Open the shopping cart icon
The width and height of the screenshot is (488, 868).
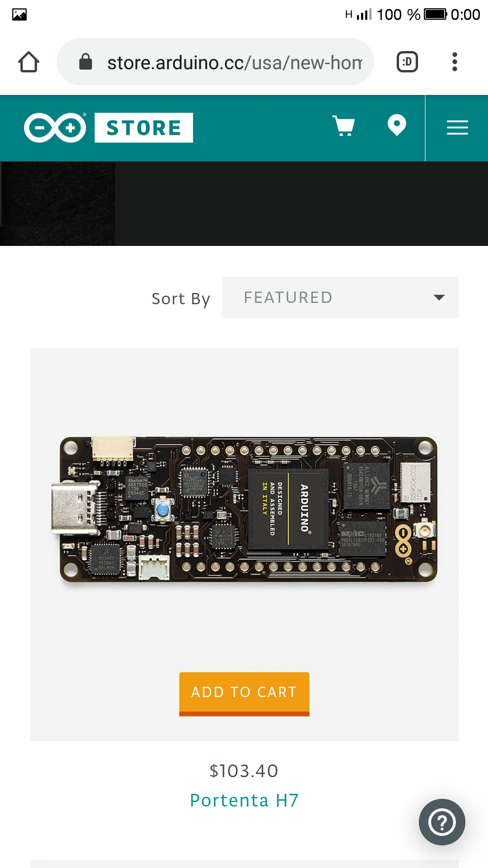(x=344, y=126)
